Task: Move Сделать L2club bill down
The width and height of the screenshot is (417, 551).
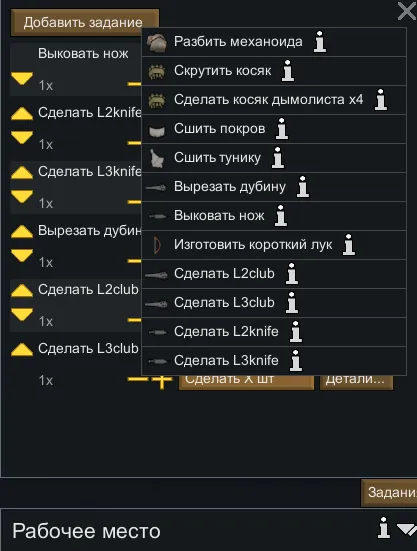Action: [22, 315]
